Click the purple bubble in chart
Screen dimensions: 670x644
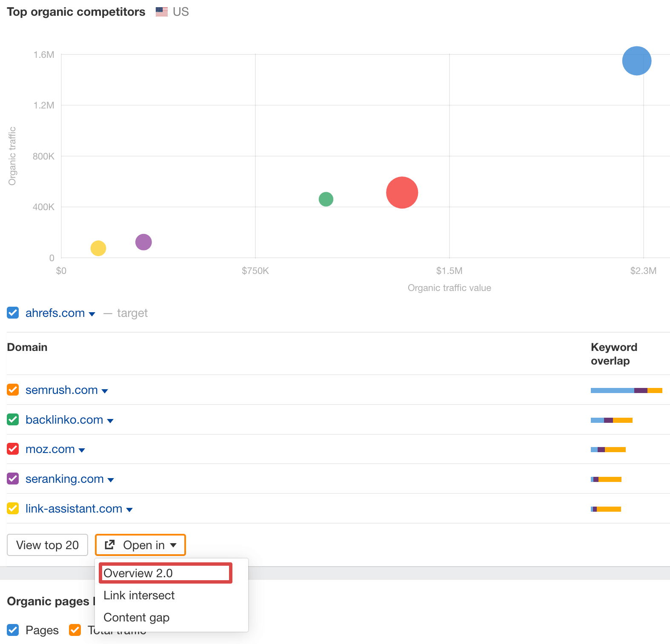pos(143,242)
